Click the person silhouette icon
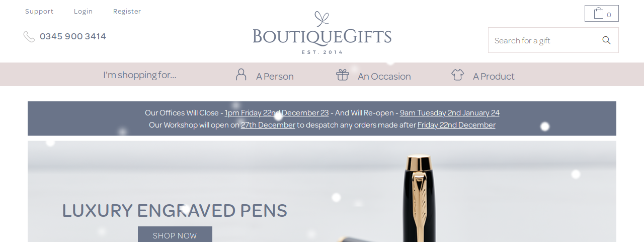Screen dimensions: 644x242 (x=241, y=75)
